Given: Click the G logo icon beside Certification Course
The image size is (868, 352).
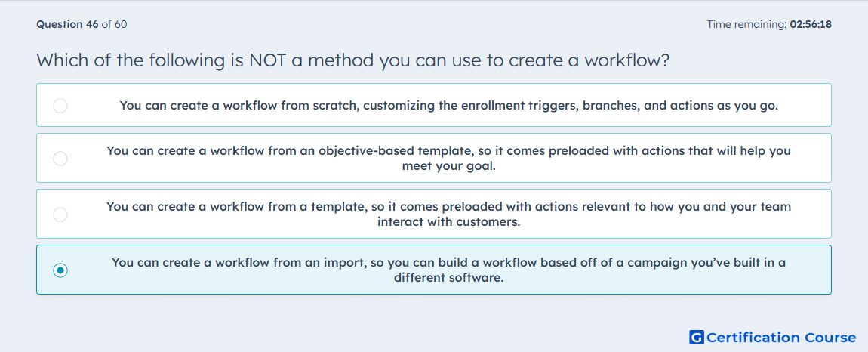Looking at the screenshot, I should [697, 337].
